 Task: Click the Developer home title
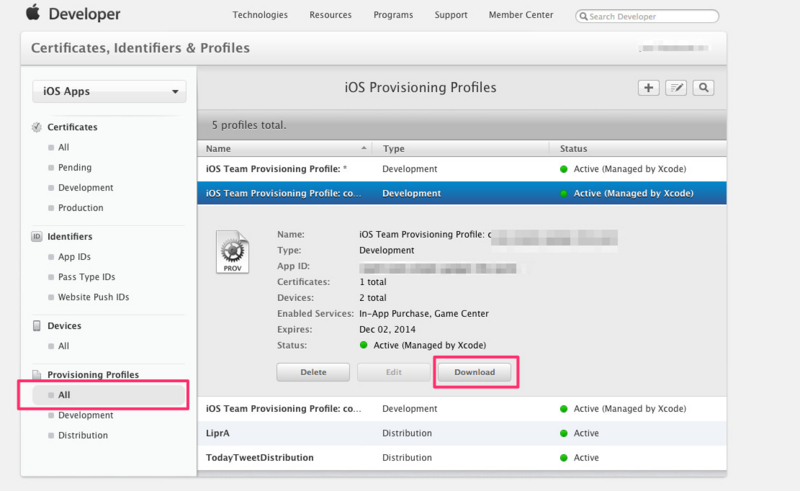(x=85, y=14)
